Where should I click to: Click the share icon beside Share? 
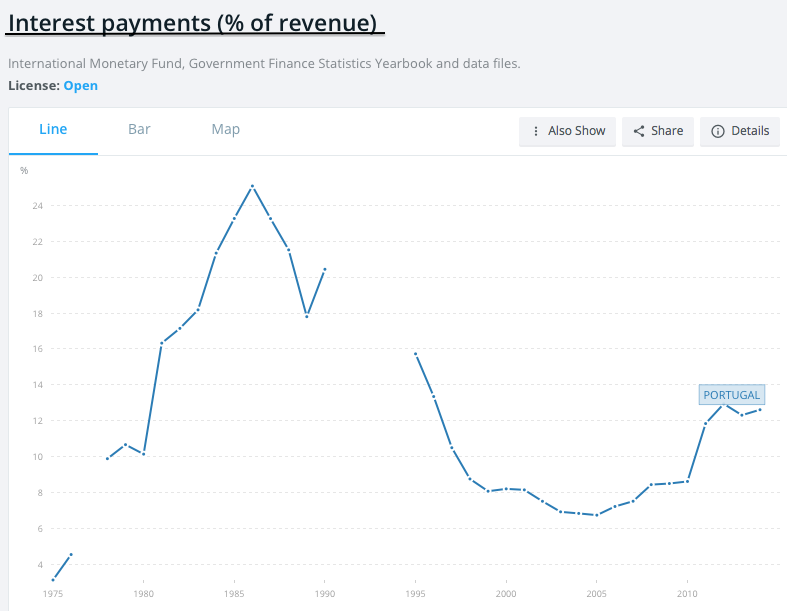(638, 131)
